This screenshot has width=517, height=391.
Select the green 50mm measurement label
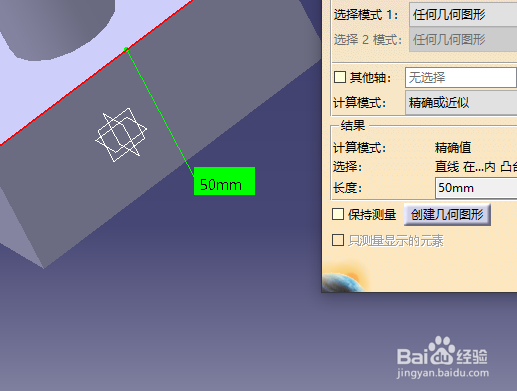[x=224, y=181]
